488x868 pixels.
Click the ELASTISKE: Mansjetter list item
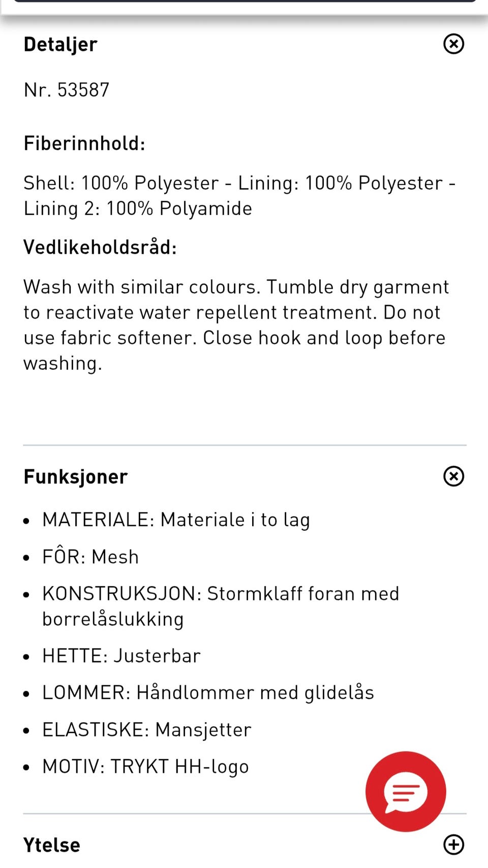[147, 730]
